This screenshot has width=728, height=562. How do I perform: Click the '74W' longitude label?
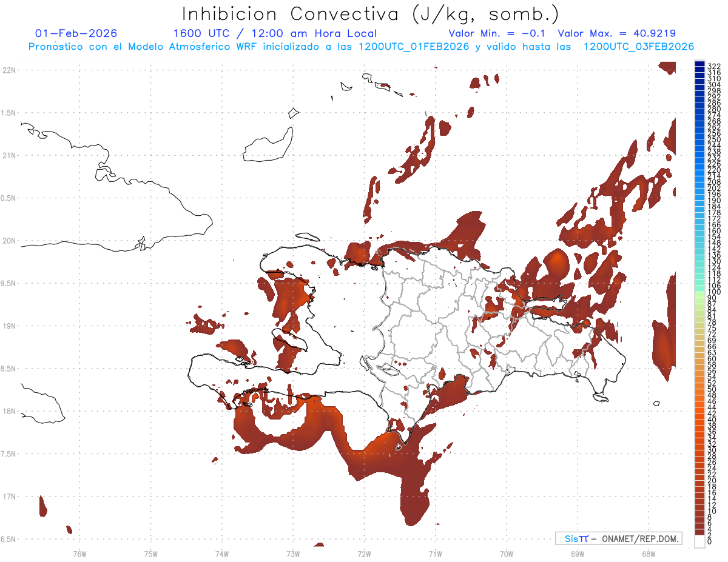222,554
